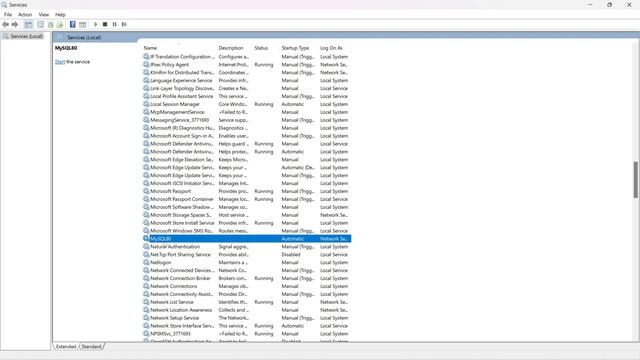Select Microsoft Account Sign-in Assistant row
Image resolution: width=640 pixels, height=360 pixels.
tap(247, 136)
